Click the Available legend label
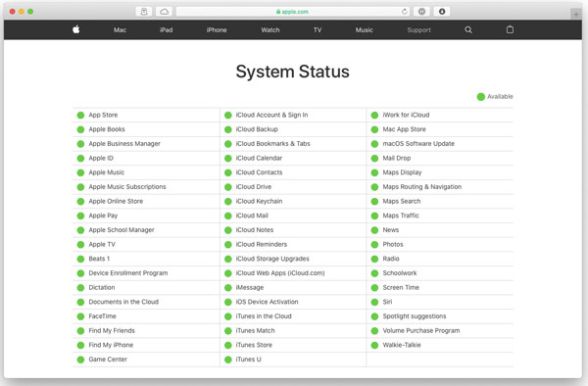Image resolution: width=588 pixels, height=386 pixels. tap(500, 96)
